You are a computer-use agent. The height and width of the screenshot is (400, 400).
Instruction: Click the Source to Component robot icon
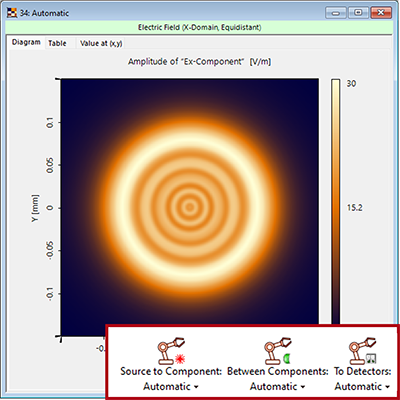(x=171, y=351)
